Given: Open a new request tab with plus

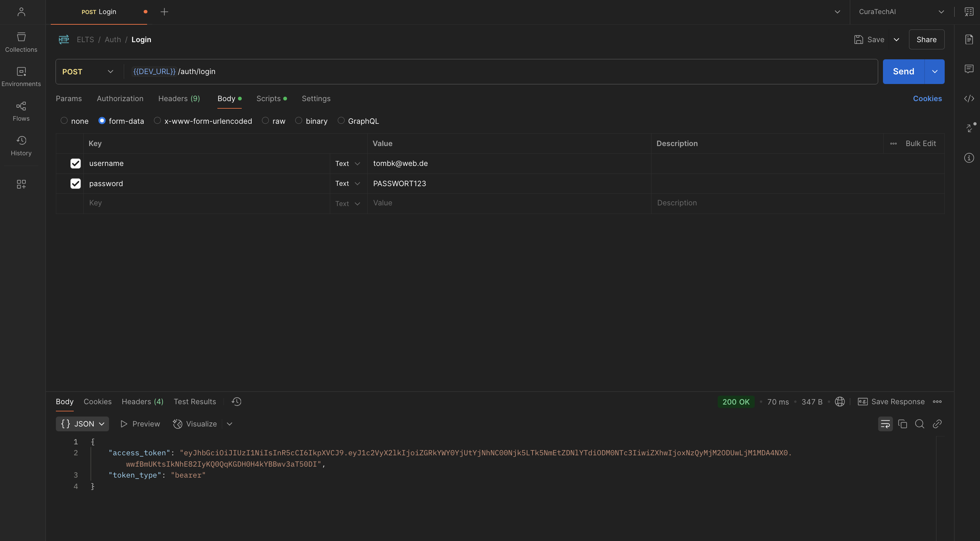Looking at the screenshot, I should [x=164, y=12].
